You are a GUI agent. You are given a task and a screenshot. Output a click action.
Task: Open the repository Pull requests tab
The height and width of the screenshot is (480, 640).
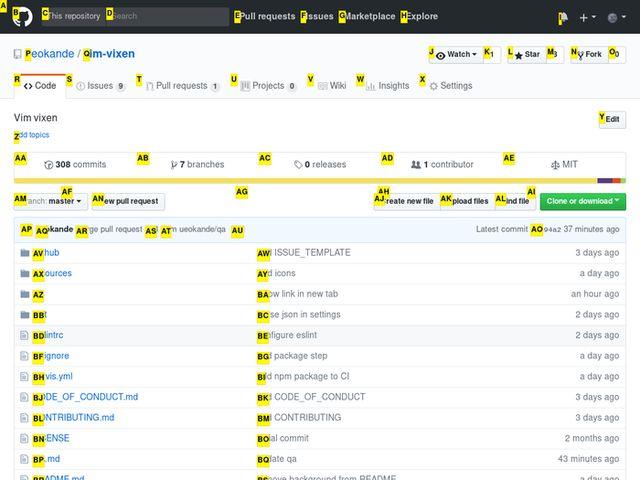point(182,86)
